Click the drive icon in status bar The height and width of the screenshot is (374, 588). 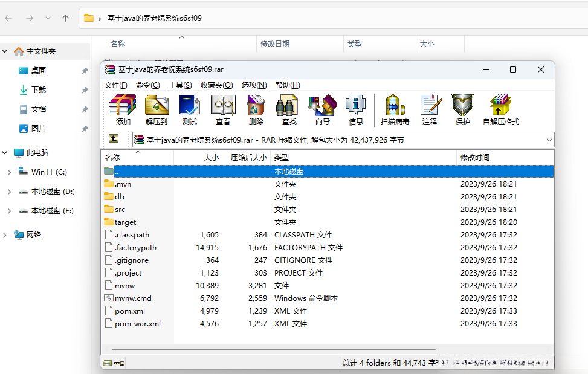coord(108,363)
